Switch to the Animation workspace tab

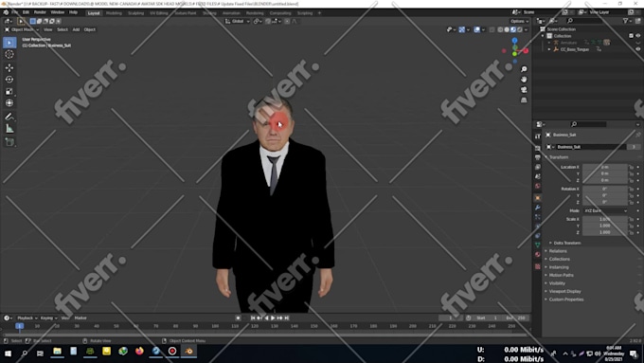(x=231, y=13)
